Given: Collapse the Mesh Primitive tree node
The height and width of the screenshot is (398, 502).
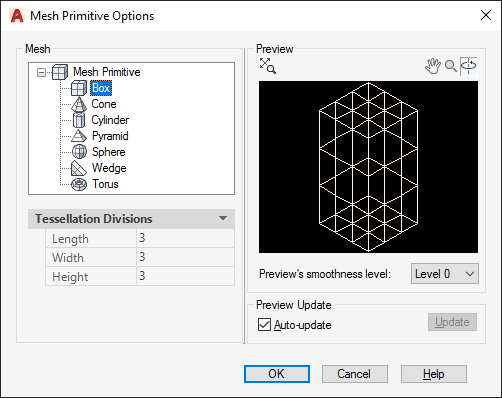Looking at the screenshot, I should [41, 72].
